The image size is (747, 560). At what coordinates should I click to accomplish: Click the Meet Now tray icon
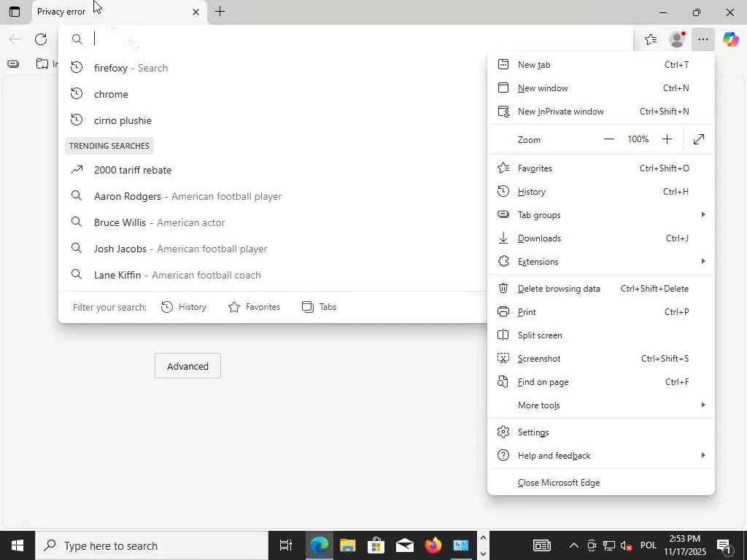(591, 545)
